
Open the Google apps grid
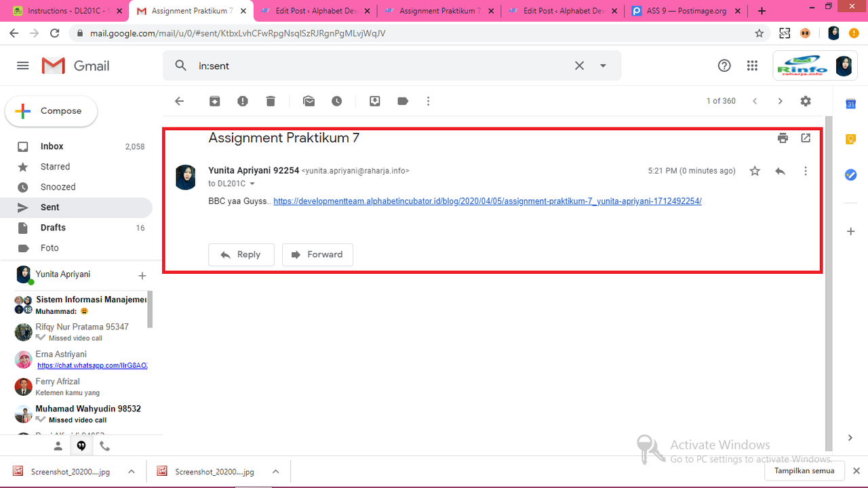[752, 66]
